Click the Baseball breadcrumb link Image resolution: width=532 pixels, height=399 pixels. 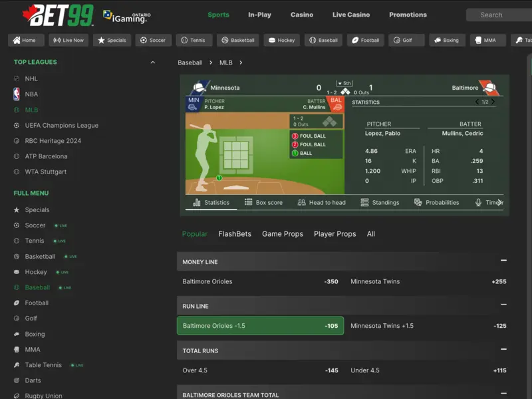(190, 63)
